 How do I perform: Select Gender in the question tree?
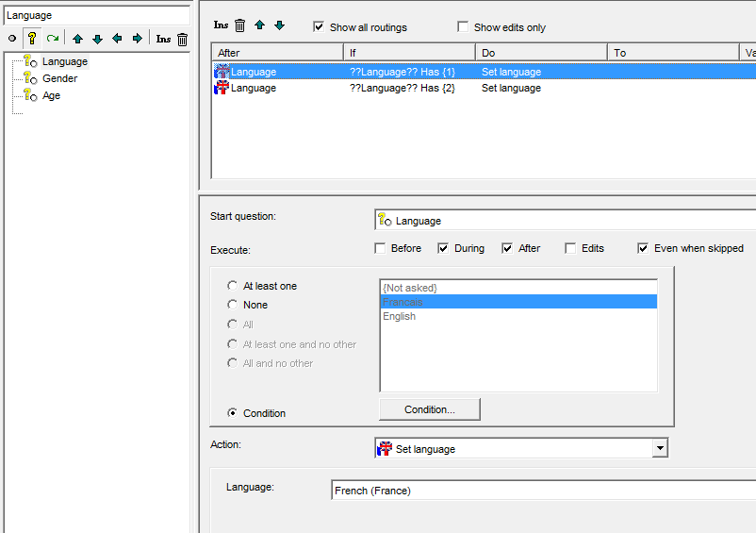tap(59, 78)
